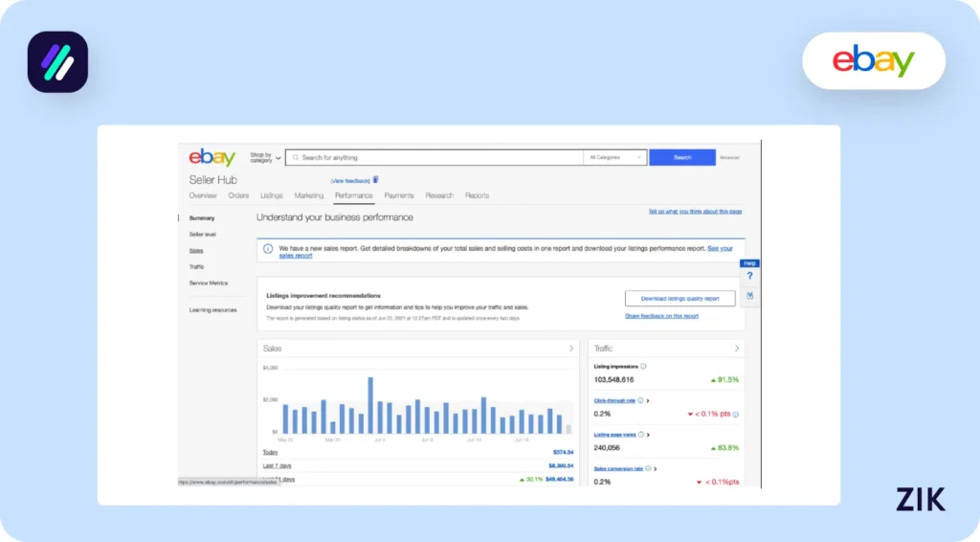Click the Help question mark icon

[749, 276]
